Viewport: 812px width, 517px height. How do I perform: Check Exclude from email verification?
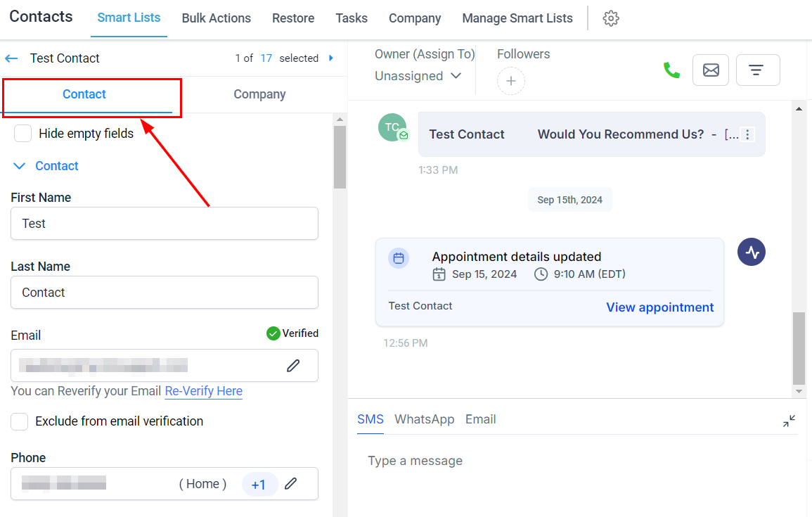(20, 421)
